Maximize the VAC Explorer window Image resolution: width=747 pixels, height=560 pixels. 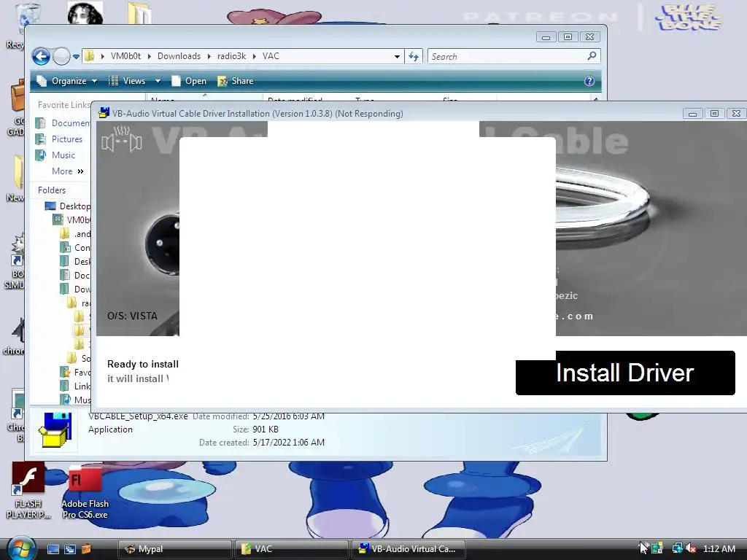pos(568,37)
